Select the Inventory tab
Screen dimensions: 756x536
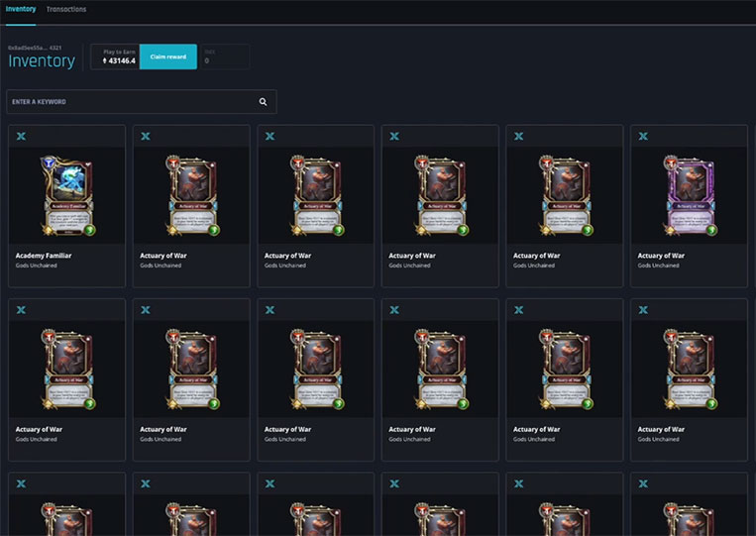(x=21, y=9)
